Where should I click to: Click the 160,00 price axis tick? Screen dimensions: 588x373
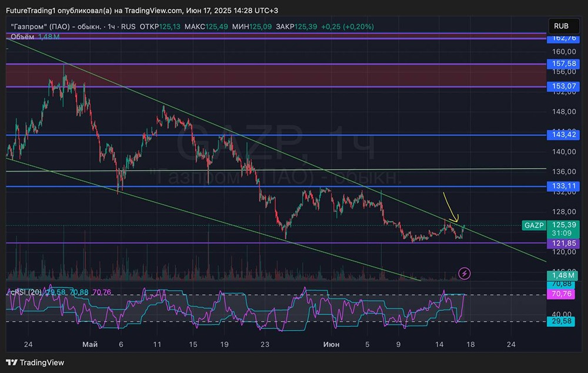[564, 52]
